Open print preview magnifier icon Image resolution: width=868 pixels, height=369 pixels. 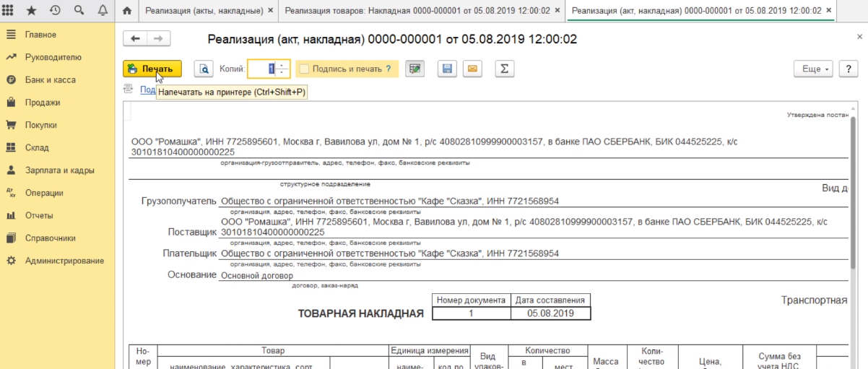[204, 69]
